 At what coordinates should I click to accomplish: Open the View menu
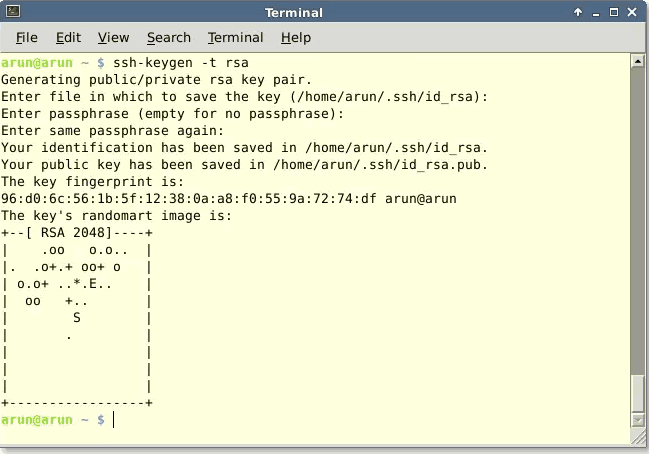click(x=113, y=37)
